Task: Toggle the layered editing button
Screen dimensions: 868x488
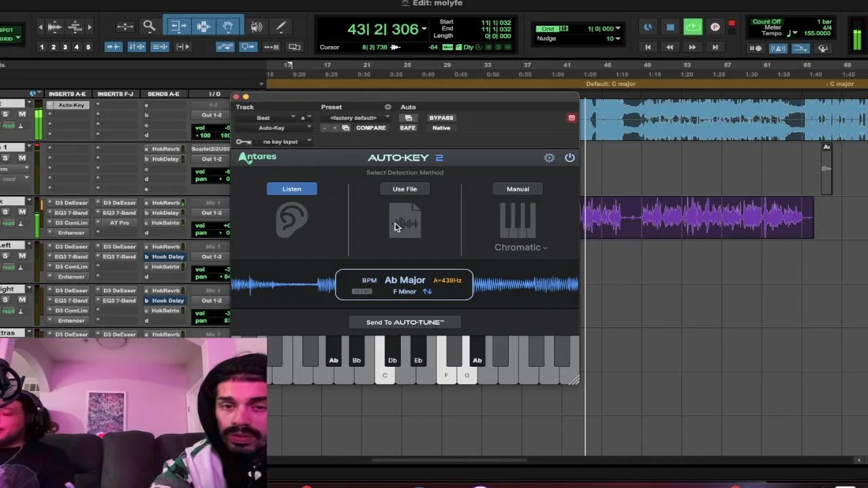Action: click(x=294, y=47)
